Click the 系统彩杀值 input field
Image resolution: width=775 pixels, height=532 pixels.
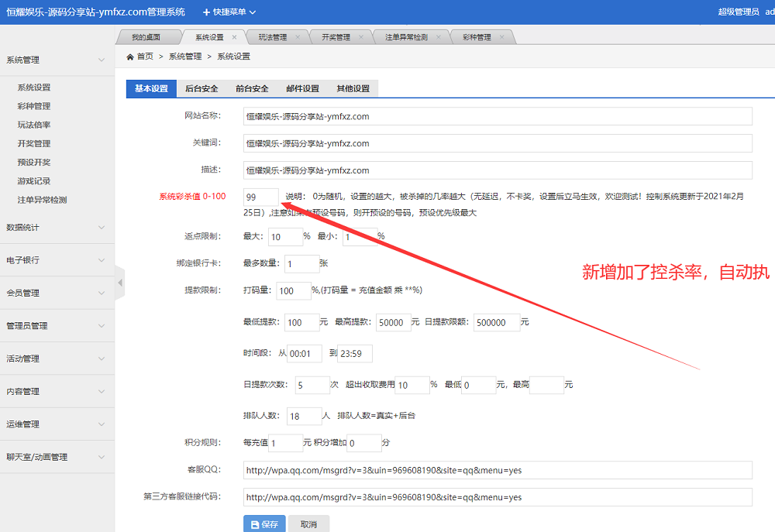click(x=260, y=197)
